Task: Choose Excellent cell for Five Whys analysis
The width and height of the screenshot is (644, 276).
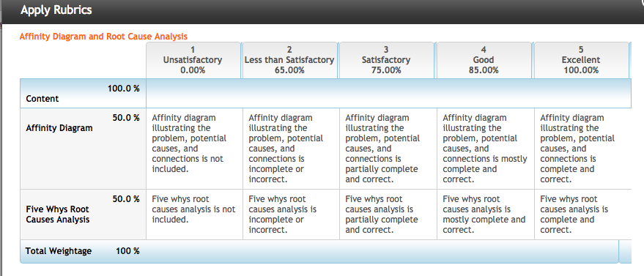Action: coord(582,215)
